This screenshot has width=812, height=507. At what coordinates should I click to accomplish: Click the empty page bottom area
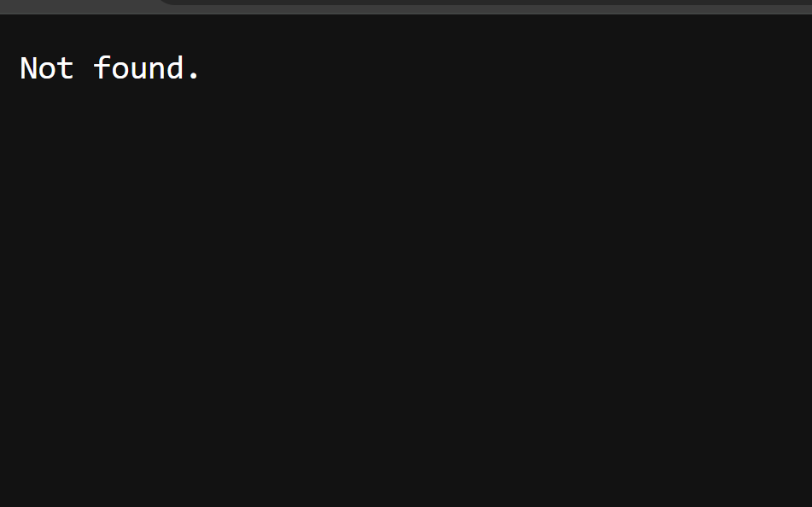coord(406,466)
